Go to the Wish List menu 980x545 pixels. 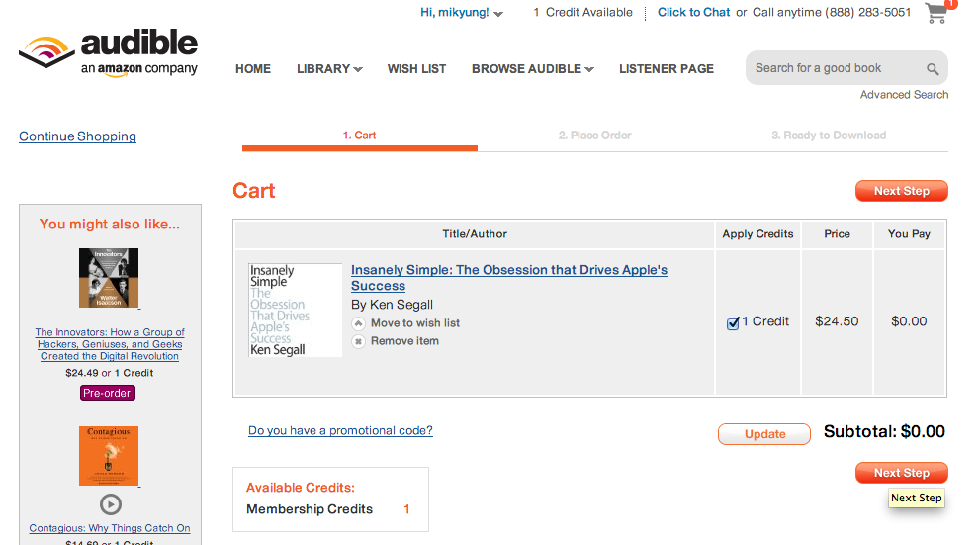click(416, 69)
